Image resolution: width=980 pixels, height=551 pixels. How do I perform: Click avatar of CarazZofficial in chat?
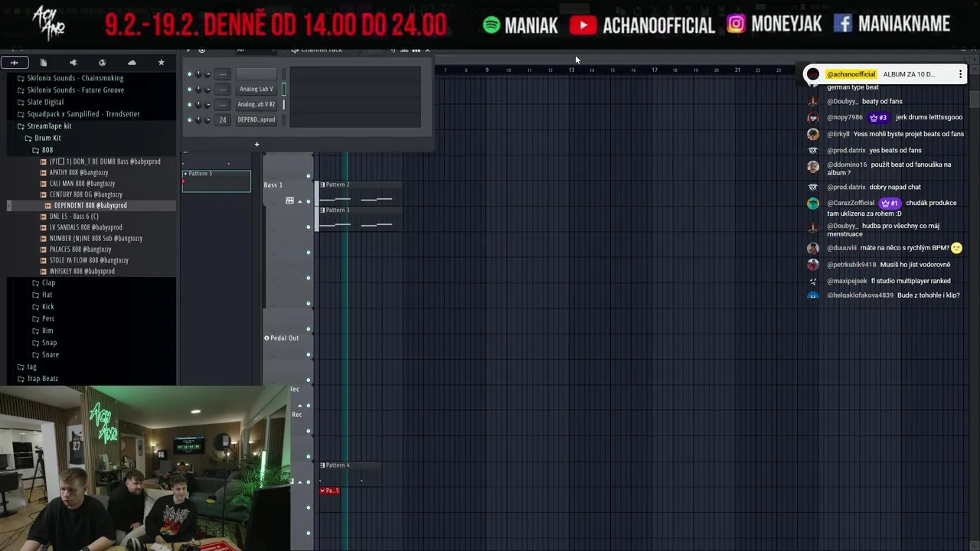pos(813,204)
